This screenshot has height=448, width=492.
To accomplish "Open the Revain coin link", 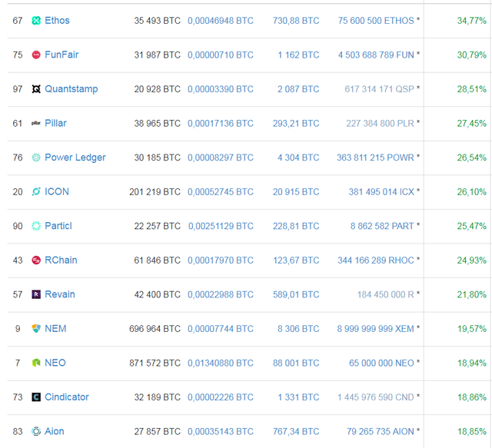I will tap(60, 294).
